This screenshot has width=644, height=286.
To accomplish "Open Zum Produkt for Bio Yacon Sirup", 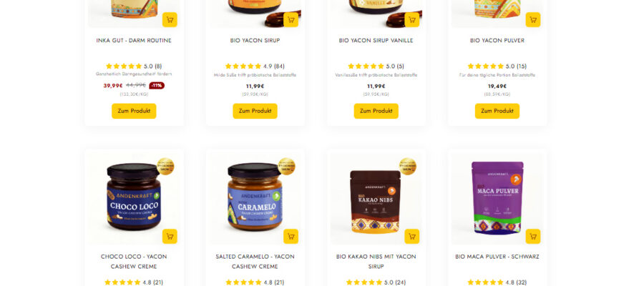I will (x=255, y=111).
